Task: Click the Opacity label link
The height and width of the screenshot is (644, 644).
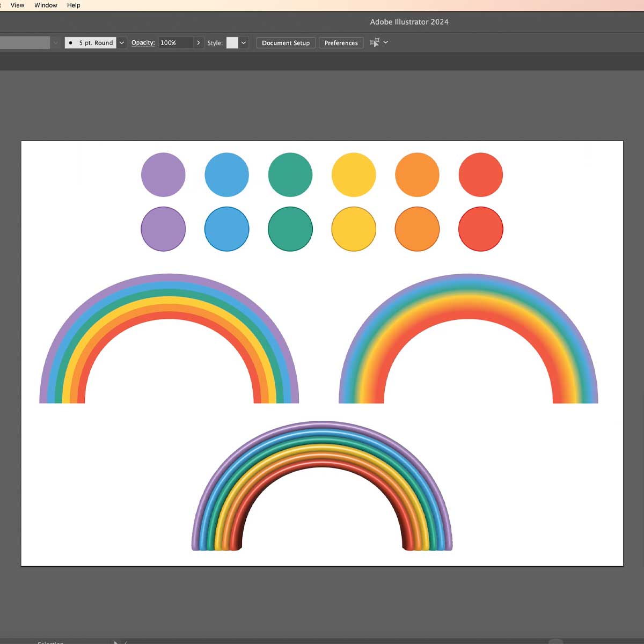Action: click(x=143, y=43)
